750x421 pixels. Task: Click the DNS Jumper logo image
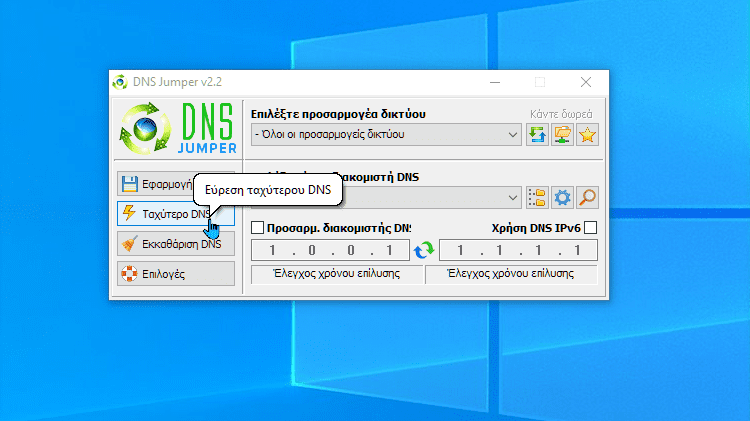tap(178, 128)
